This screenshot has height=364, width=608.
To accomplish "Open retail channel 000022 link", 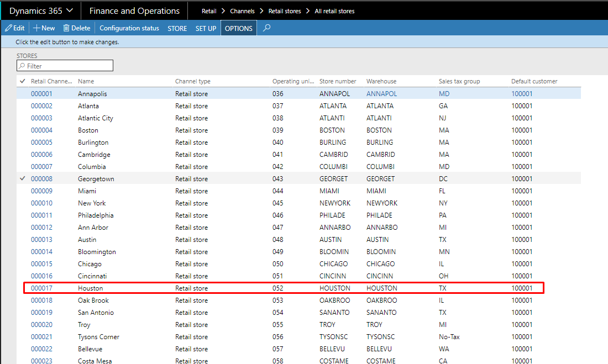I will pyautogui.click(x=41, y=349).
